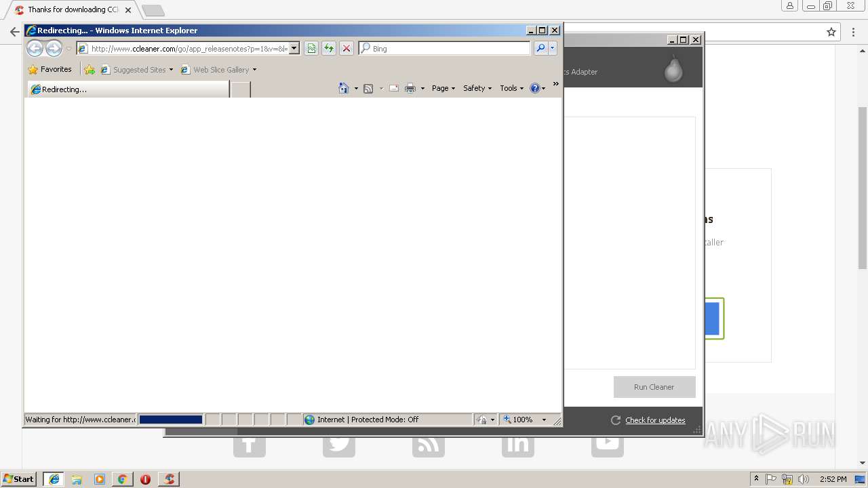Expand Web Slice Gallery dropdown arrow
Image resolution: width=868 pixels, height=488 pixels.
coord(254,70)
